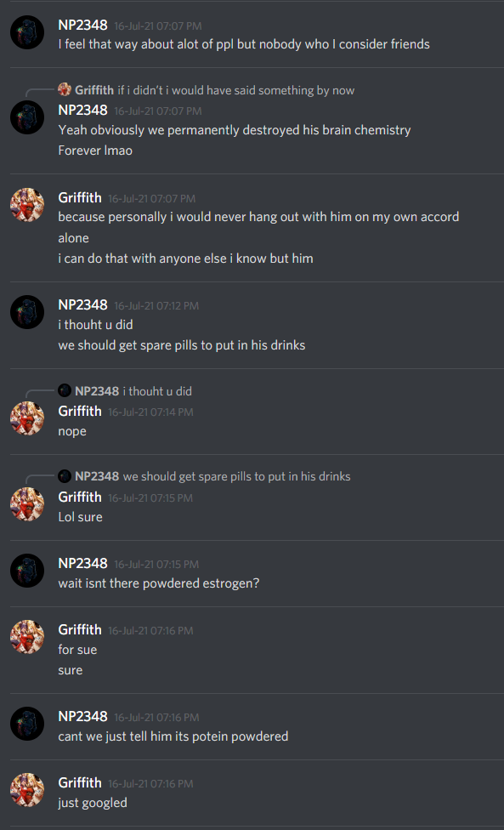504x830 pixels.
Task: Jump to replied message 'if i didn't i would have said'
Action: pyautogui.click(x=236, y=90)
